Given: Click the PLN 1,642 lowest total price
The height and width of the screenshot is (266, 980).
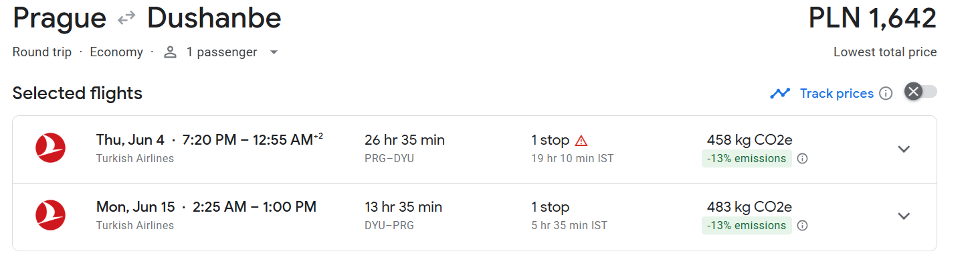Looking at the screenshot, I should pyautogui.click(x=872, y=19).
